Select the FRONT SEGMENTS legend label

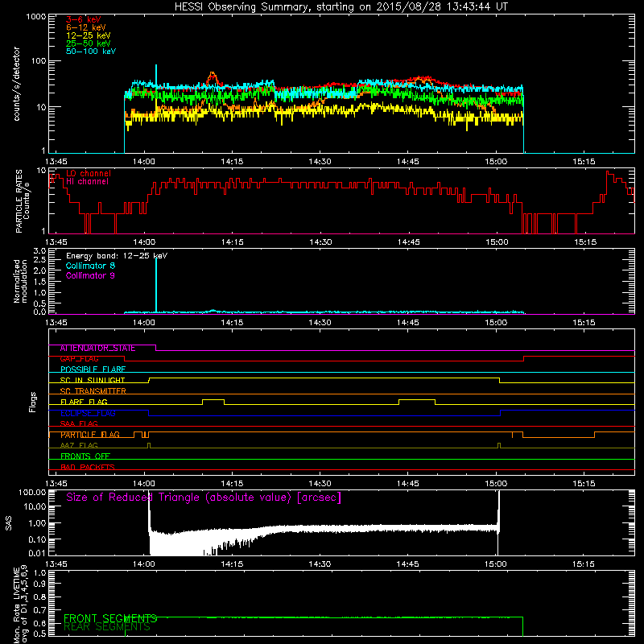[110, 618]
